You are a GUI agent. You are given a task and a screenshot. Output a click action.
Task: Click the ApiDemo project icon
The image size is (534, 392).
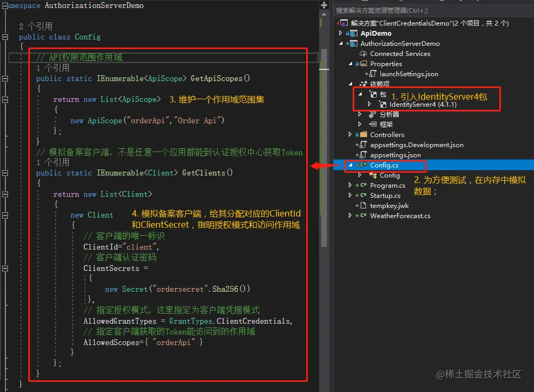click(354, 34)
